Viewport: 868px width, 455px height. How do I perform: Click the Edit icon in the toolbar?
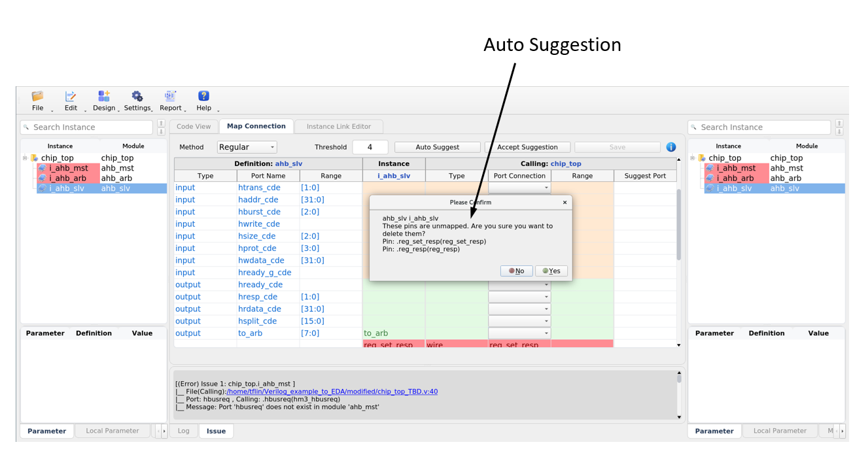click(x=71, y=96)
